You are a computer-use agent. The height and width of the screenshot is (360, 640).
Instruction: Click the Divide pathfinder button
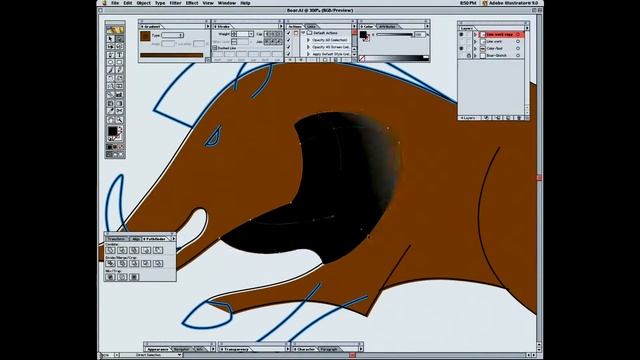tap(111, 263)
